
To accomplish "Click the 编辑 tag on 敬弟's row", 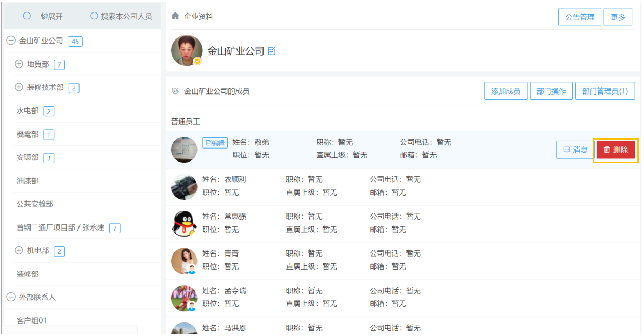I will (x=215, y=143).
